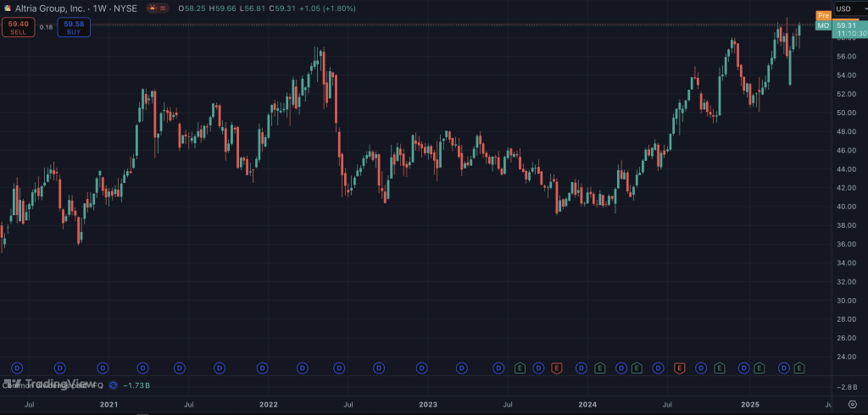868x415 pixels.
Task: Click dividend marker nearest the 2021 label
Action: coord(103,368)
